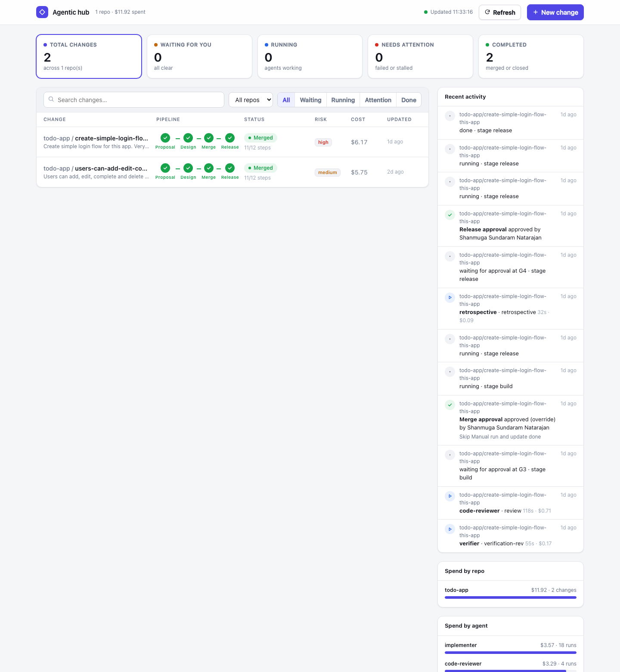Click the medium risk badge
The height and width of the screenshot is (672, 620).
coord(328,172)
